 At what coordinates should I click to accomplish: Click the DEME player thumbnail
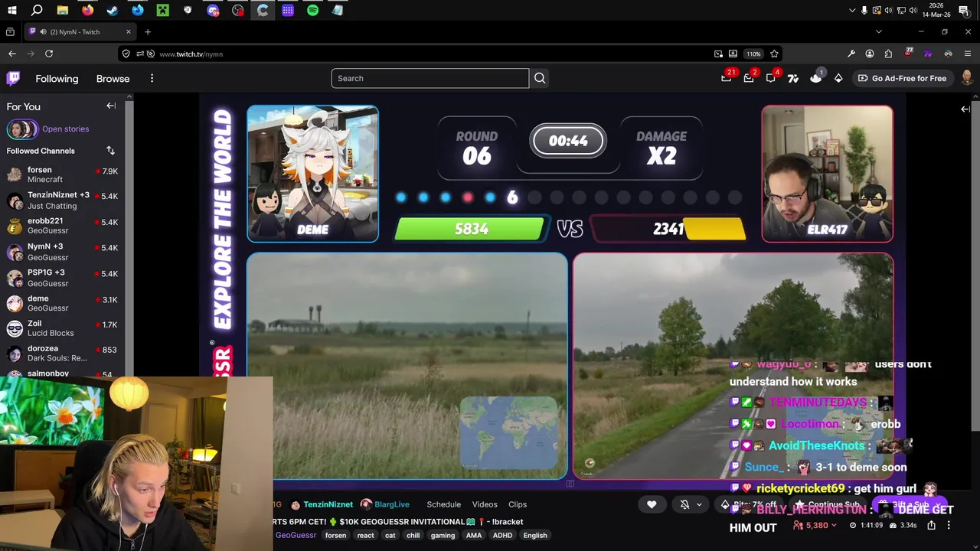tap(312, 174)
